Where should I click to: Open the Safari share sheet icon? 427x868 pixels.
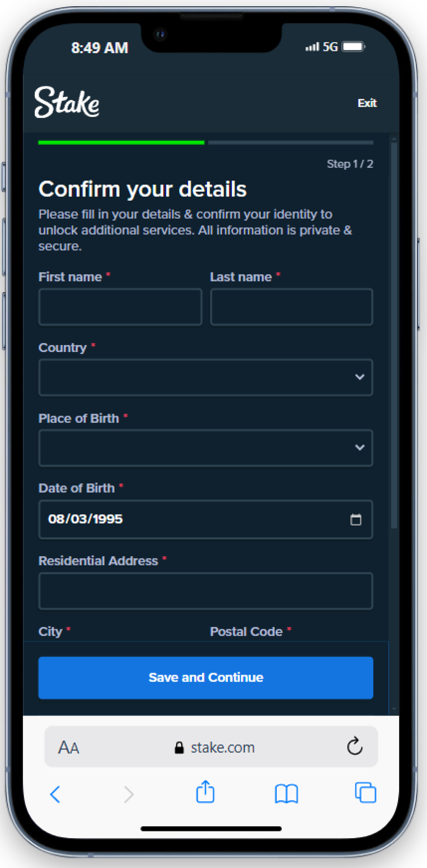click(205, 791)
